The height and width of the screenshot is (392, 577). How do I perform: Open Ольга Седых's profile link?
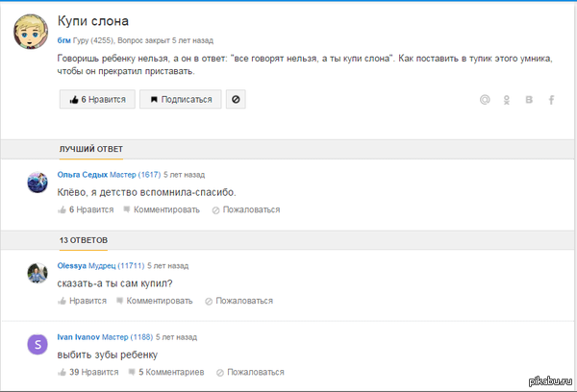coord(83,175)
